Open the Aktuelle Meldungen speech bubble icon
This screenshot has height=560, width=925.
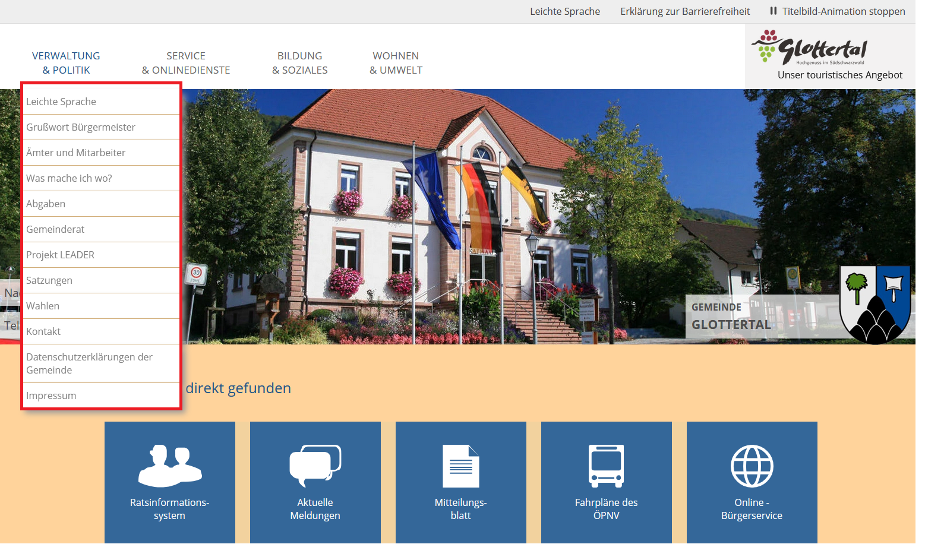click(315, 466)
